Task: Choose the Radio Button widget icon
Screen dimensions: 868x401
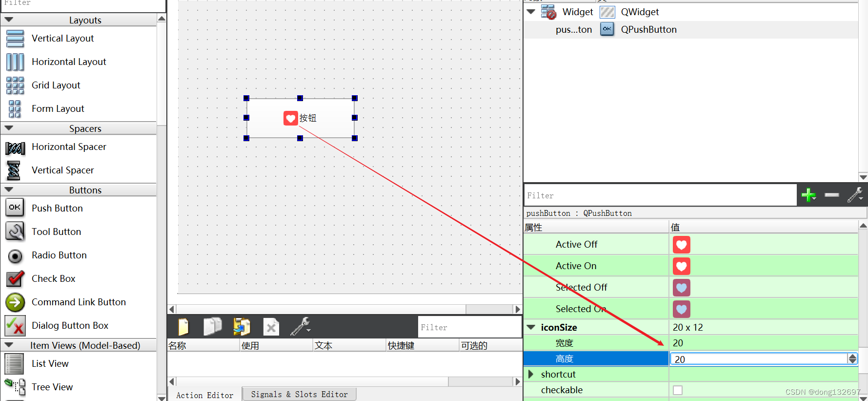Action: click(15, 255)
